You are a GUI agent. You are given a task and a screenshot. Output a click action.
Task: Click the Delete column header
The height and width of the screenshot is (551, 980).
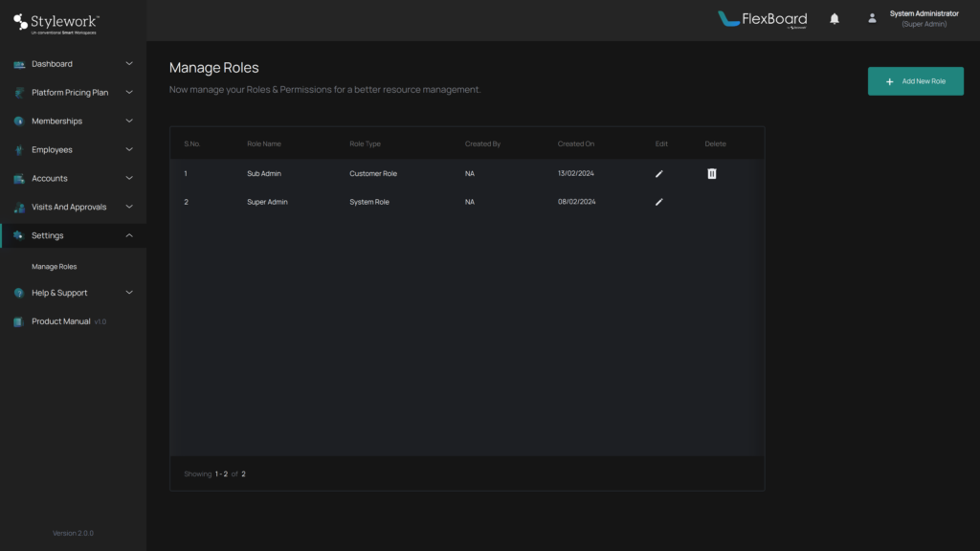[x=715, y=143]
